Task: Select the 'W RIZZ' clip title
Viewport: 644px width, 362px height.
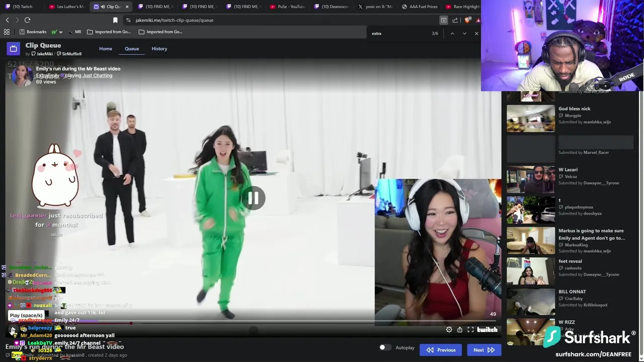Action: (x=567, y=322)
